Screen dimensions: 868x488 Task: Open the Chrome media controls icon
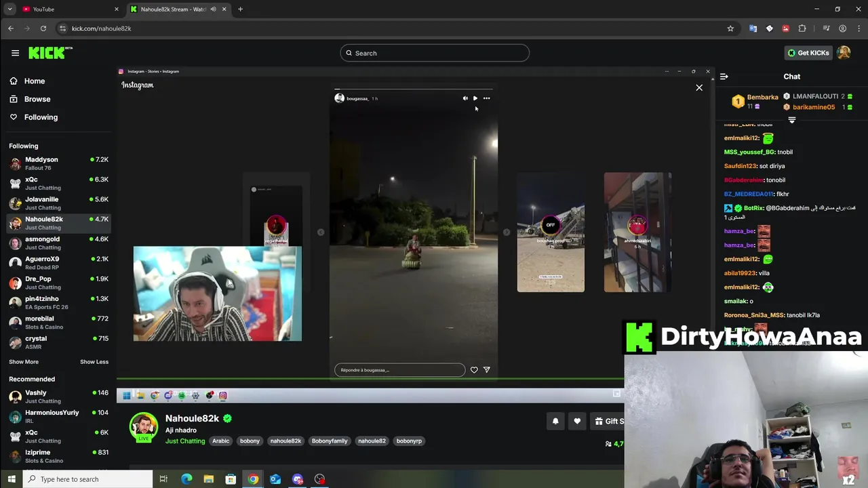pyautogui.click(x=826, y=28)
